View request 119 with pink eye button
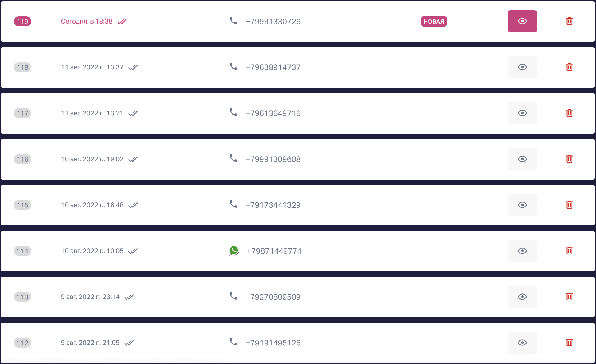Screen dimensions: 596x364 point(522,21)
